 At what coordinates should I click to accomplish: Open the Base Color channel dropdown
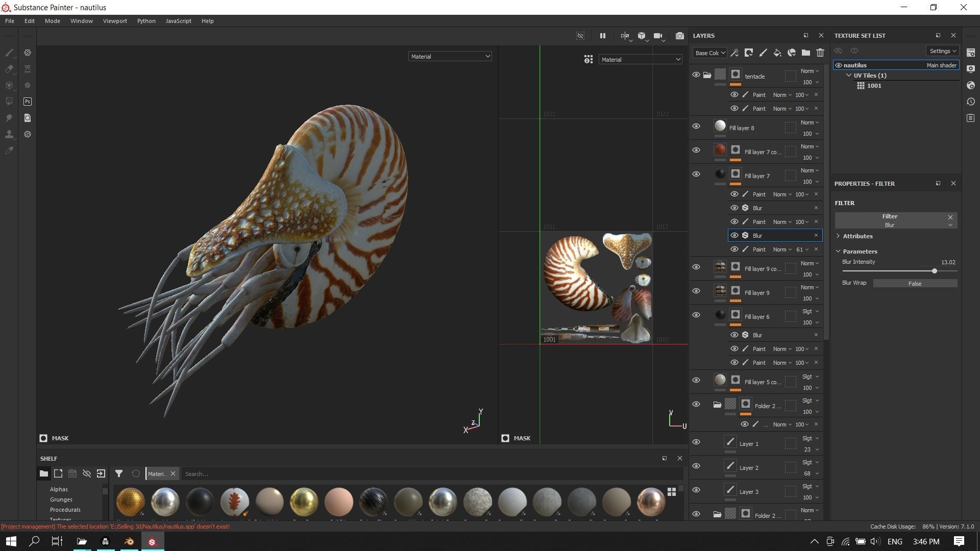710,53
